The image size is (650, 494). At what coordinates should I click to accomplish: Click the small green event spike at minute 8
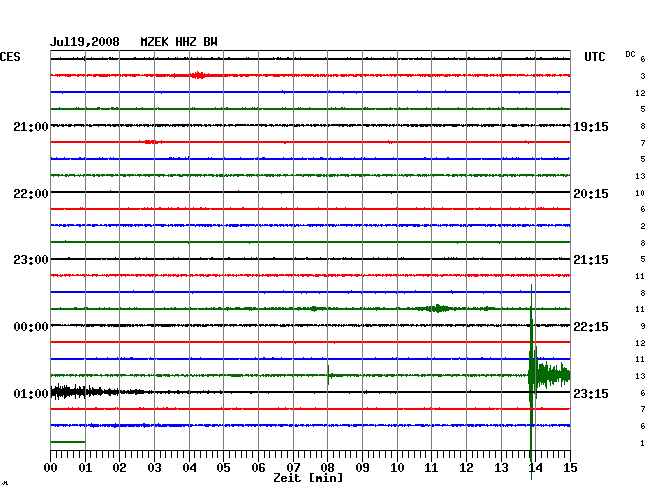(329, 375)
